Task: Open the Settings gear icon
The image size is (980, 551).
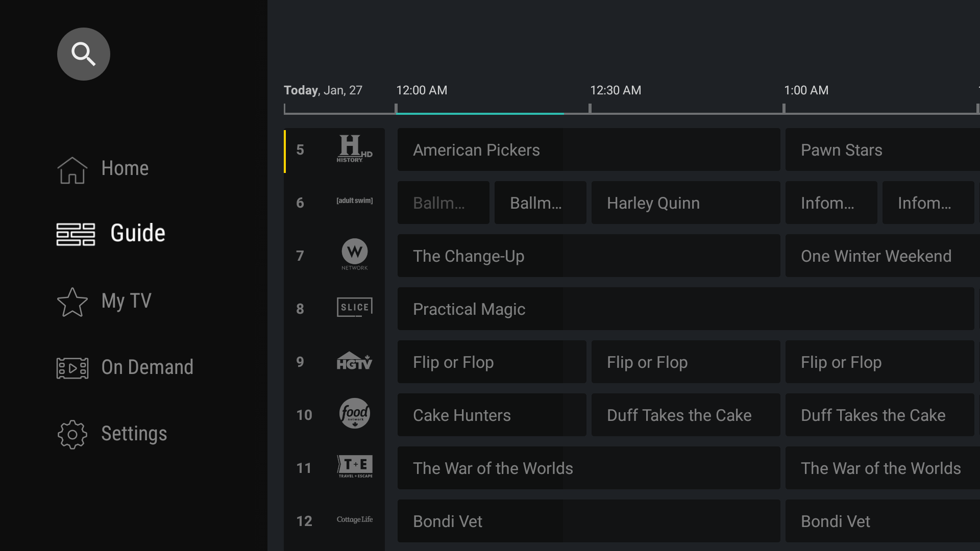Action: [x=72, y=434]
